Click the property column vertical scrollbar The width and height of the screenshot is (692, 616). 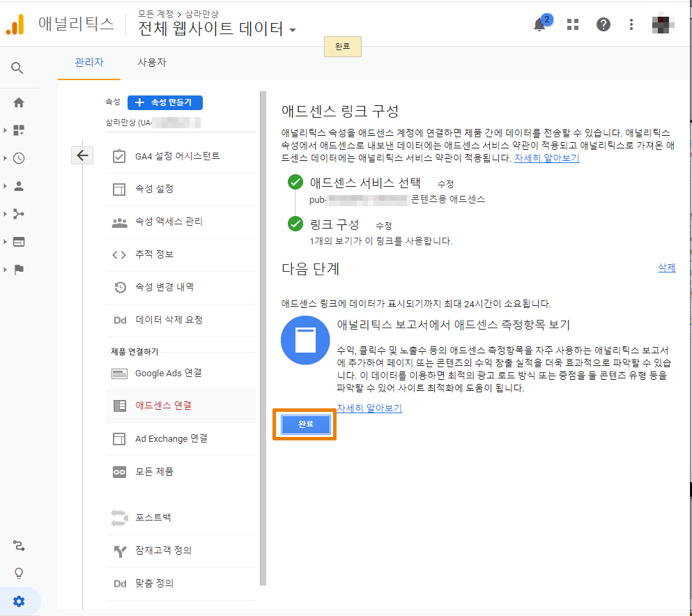coord(263,338)
